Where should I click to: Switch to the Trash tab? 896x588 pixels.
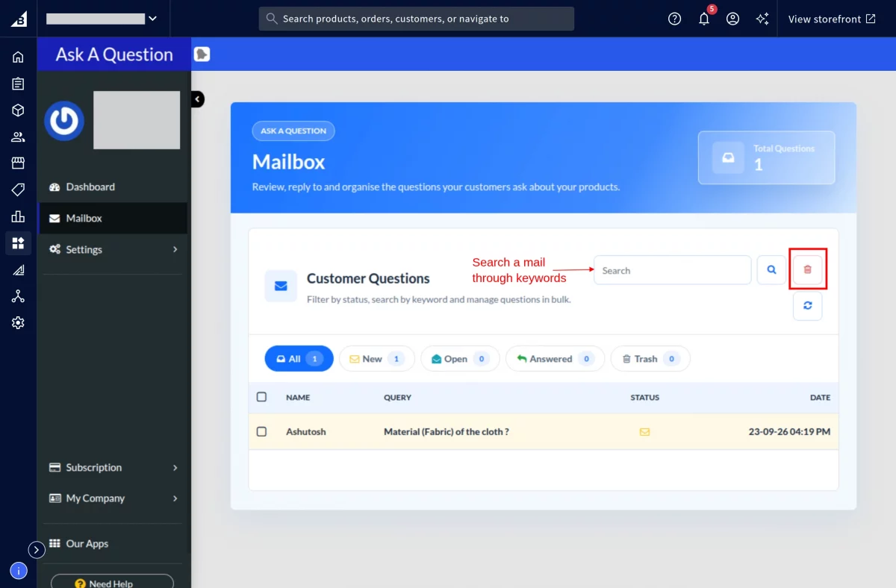[650, 359]
